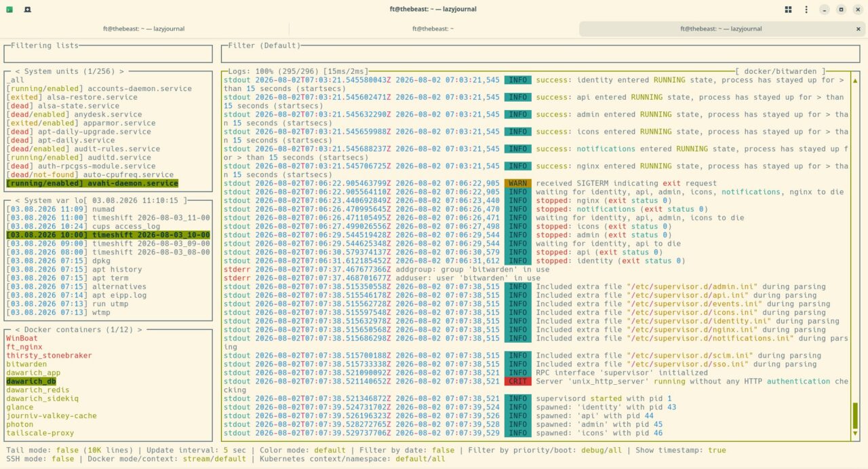
Task: Go to previous list via System units left arrow
Action: (18, 71)
